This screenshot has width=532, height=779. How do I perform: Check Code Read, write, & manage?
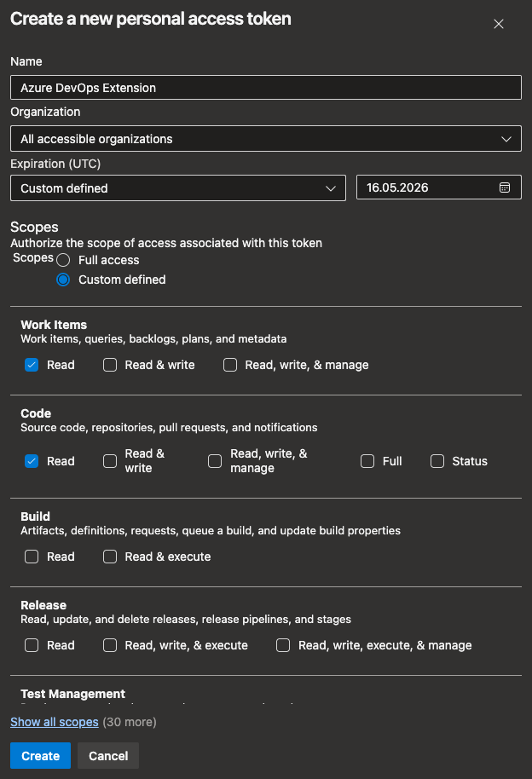pyautogui.click(x=215, y=461)
